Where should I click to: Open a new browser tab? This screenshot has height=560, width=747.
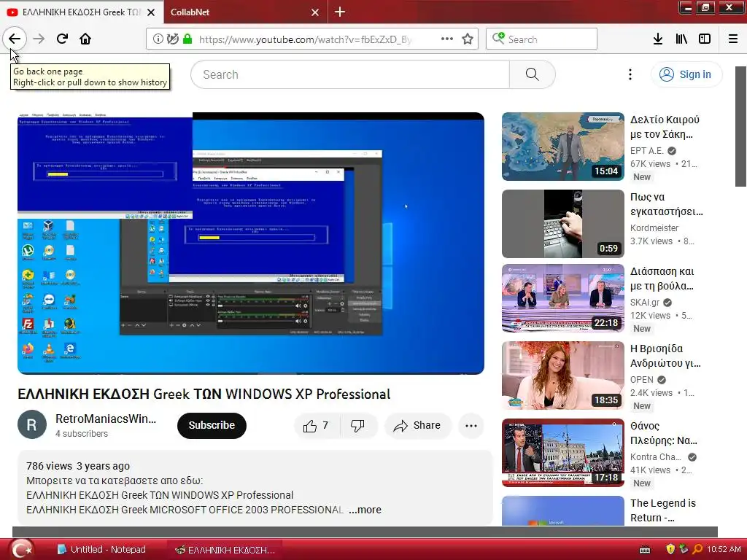[x=340, y=12]
